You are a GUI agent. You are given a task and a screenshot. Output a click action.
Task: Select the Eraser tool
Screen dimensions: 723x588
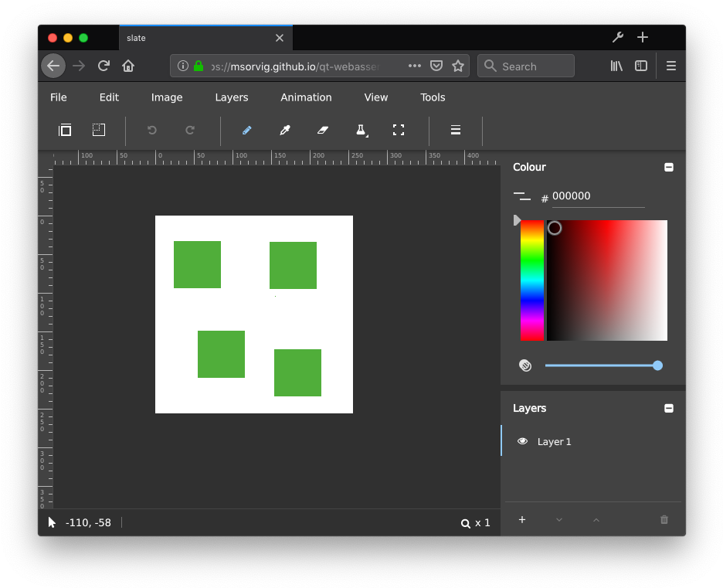pyautogui.click(x=322, y=130)
